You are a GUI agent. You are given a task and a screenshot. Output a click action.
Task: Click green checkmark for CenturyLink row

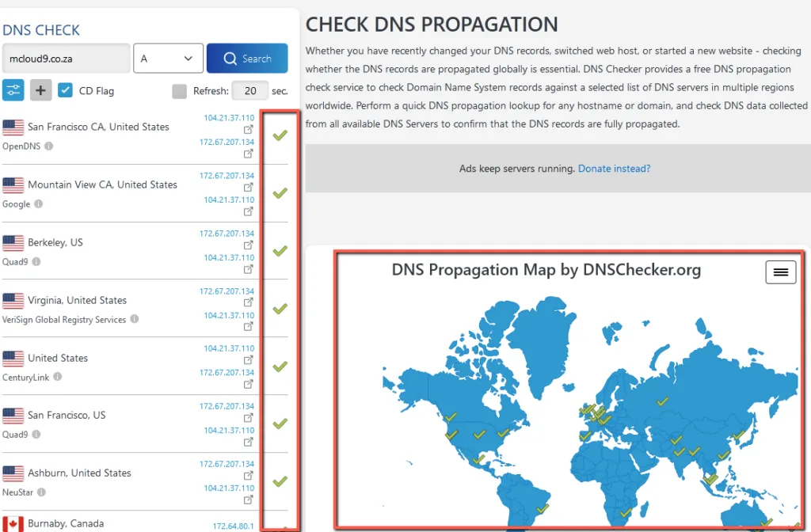click(x=280, y=367)
